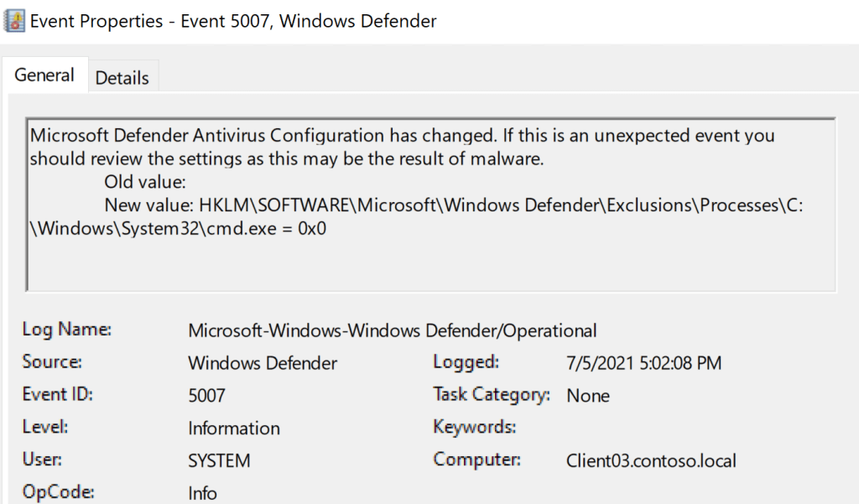Click the Event Properties title bar icon
Viewport: 859px width, 504px height.
[15, 21]
